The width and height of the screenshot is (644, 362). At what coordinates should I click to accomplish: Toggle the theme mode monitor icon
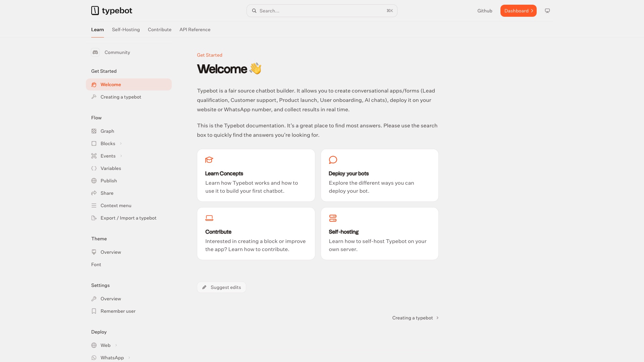tap(547, 11)
